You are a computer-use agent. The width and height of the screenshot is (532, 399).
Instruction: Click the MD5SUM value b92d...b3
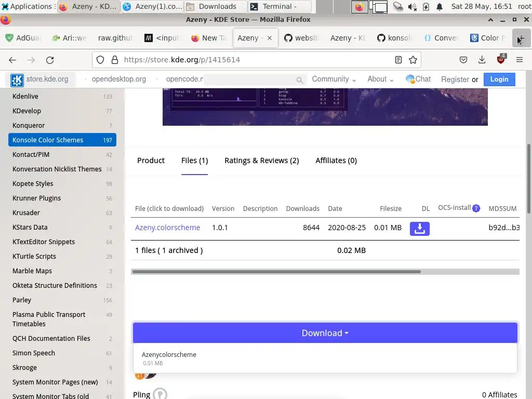click(504, 228)
